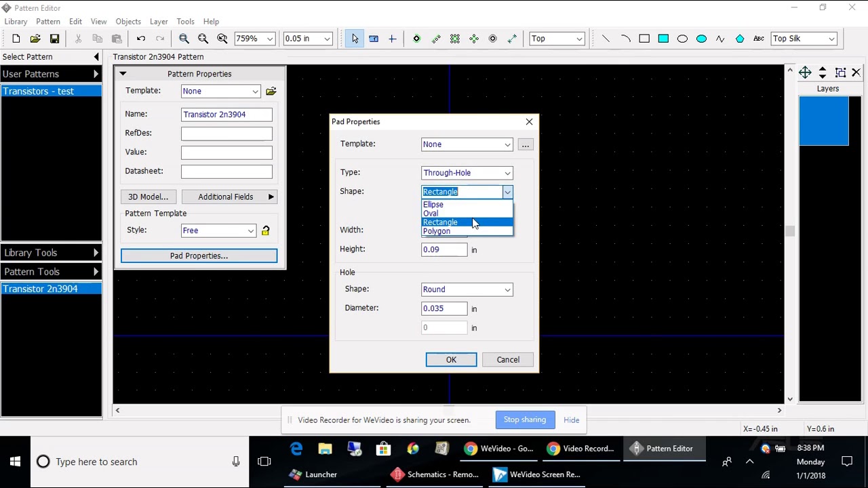Click Stop sharing in the recorder bar
This screenshot has width=868, height=488.
click(x=525, y=420)
